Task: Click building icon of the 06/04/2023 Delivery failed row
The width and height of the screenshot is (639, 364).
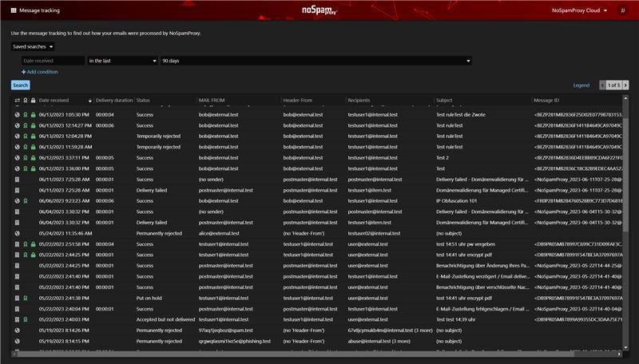Action: [17, 223]
